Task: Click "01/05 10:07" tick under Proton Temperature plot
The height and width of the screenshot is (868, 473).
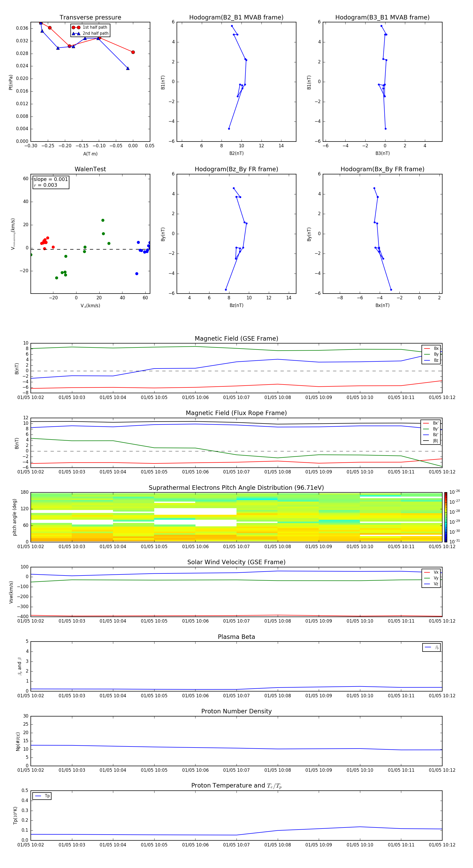Action: tap(236, 845)
